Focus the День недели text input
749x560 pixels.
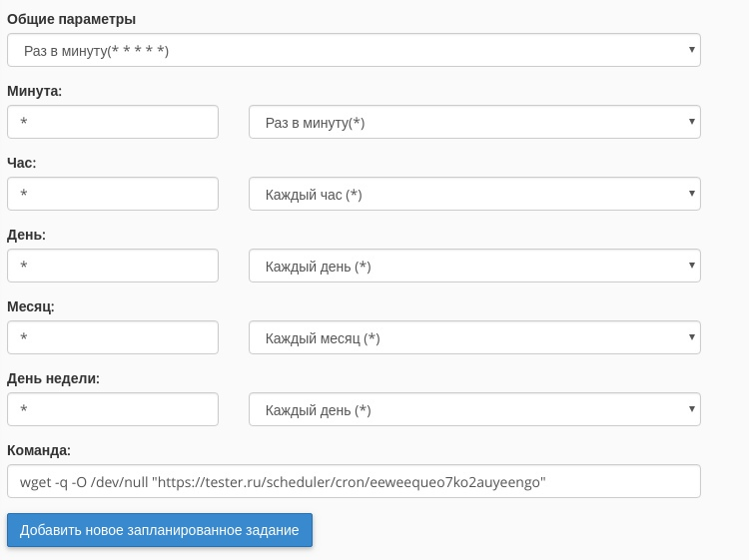(x=113, y=409)
